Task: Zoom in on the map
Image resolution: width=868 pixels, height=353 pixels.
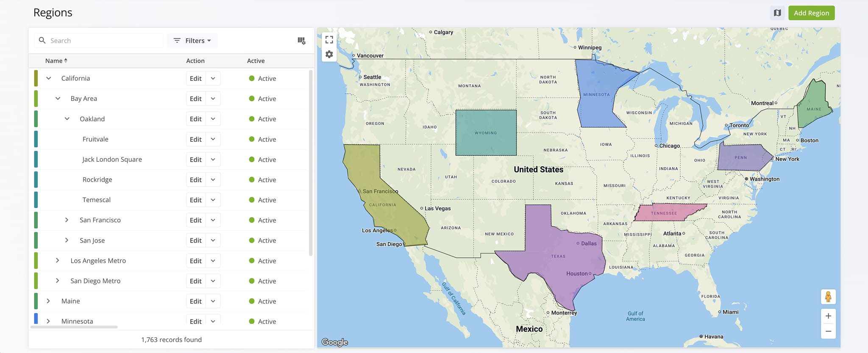Action: [x=828, y=316]
